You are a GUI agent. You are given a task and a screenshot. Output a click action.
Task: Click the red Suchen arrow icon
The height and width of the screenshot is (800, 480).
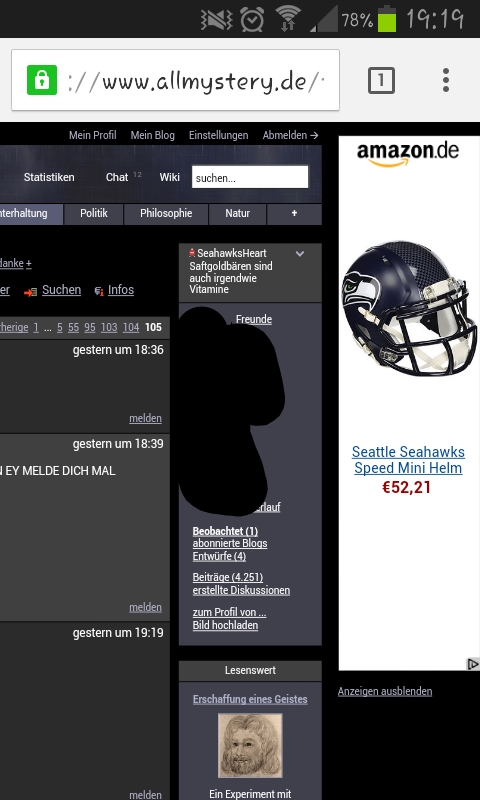[x=31, y=292]
